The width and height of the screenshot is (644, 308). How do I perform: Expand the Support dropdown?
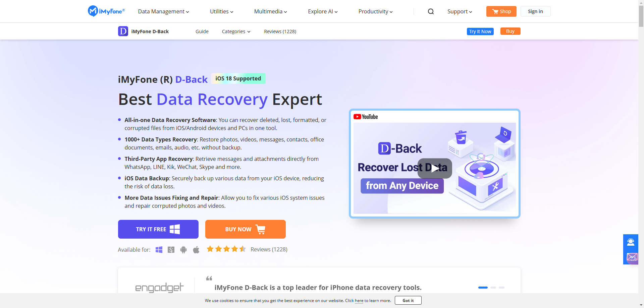460,11
